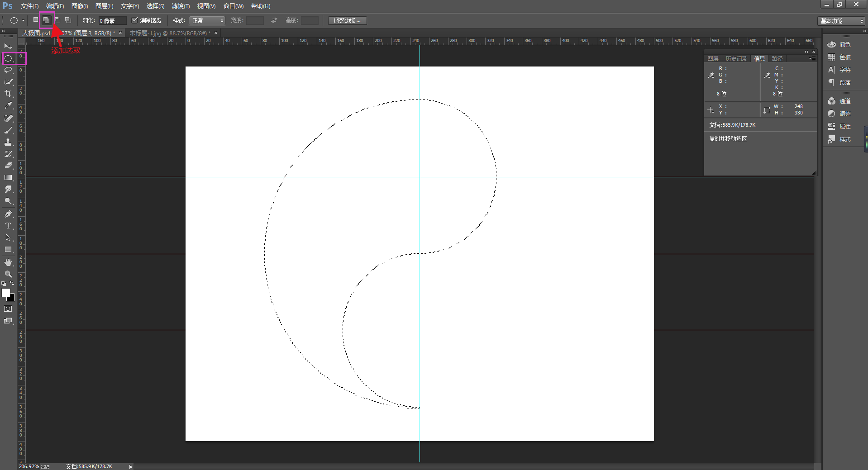Open the 图层(L) menu
This screenshot has width=868, height=470.
point(104,6)
